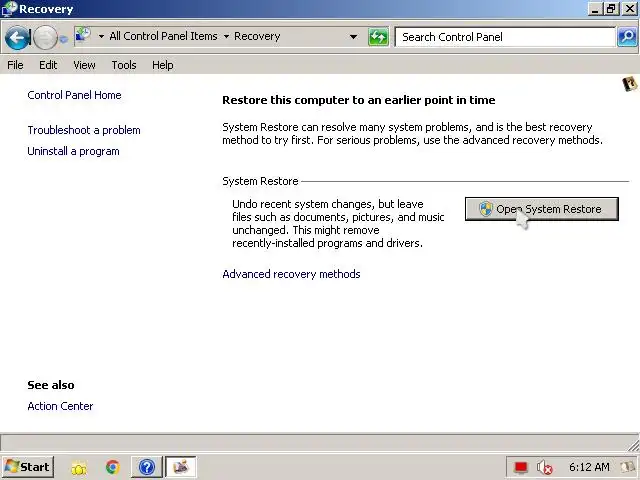
Task: Click the tray icon right of the clock
Action: click(628, 467)
